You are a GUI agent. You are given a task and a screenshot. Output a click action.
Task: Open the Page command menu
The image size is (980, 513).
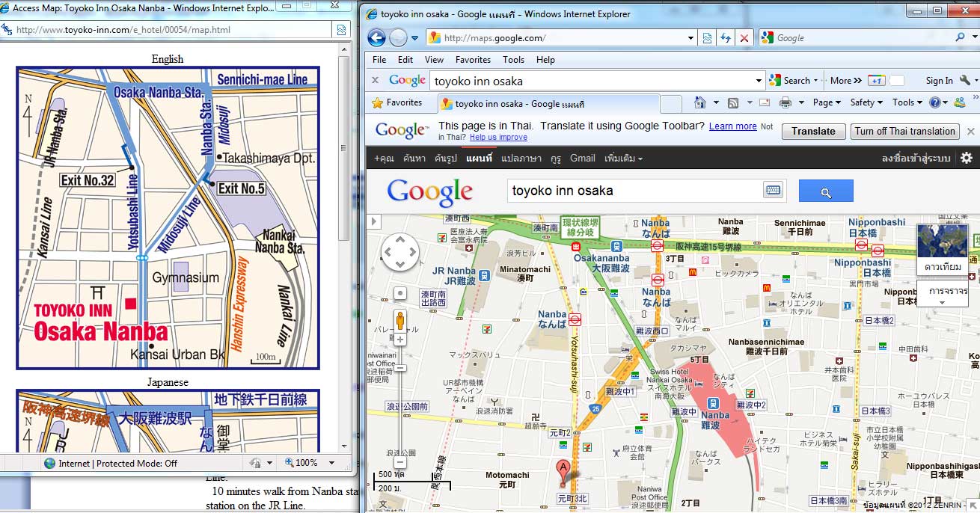pos(827,102)
